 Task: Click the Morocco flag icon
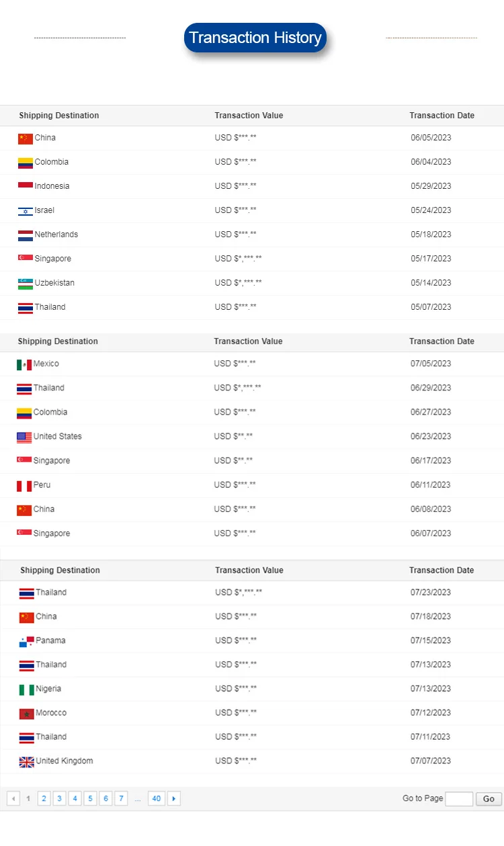point(27,714)
